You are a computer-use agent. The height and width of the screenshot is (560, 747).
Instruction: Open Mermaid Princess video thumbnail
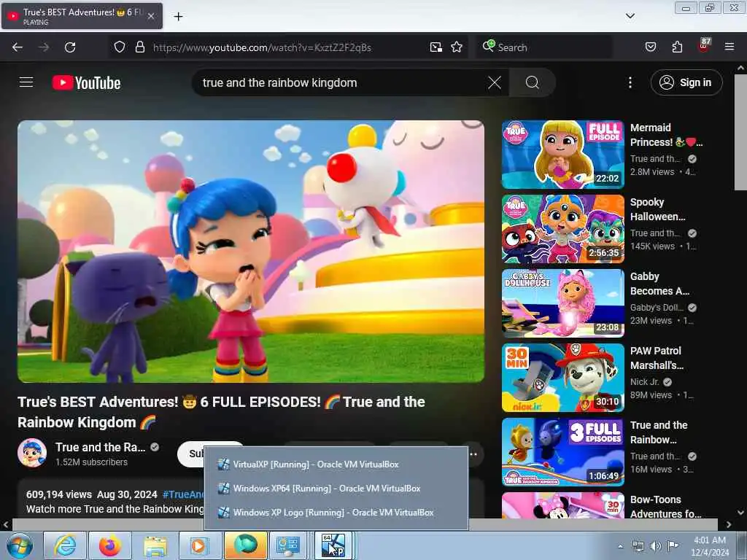click(562, 155)
